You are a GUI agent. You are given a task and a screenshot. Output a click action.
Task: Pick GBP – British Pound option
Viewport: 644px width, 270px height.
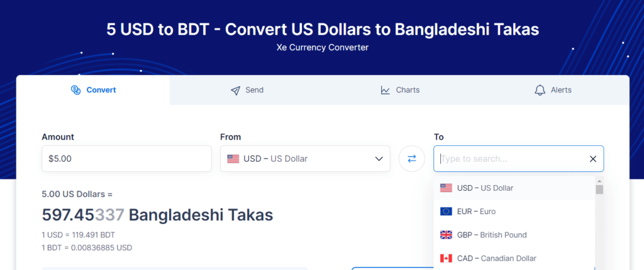[514, 235]
